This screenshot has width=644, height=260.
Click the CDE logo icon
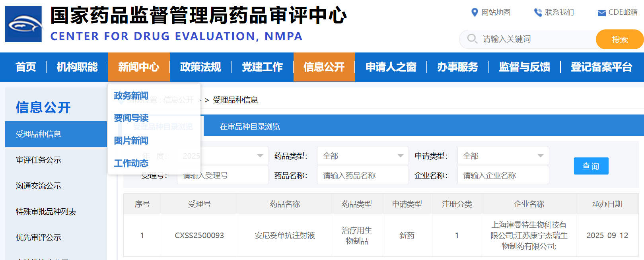(x=23, y=24)
